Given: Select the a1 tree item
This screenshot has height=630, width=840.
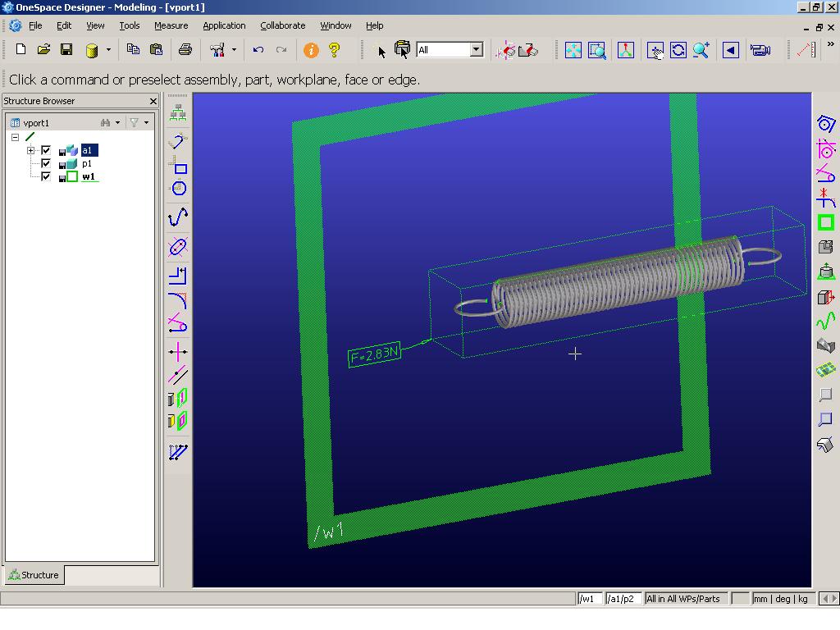Looking at the screenshot, I should point(89,151).
